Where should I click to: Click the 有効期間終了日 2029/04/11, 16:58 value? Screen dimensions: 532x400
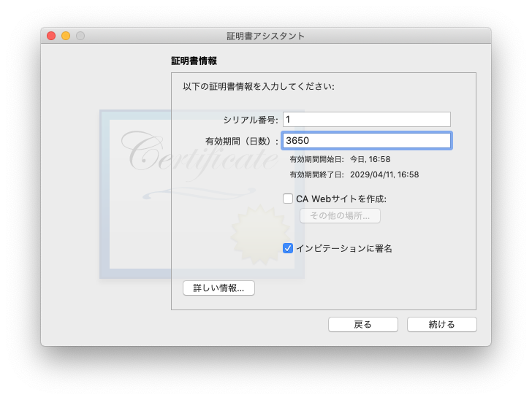coord(384,174)
